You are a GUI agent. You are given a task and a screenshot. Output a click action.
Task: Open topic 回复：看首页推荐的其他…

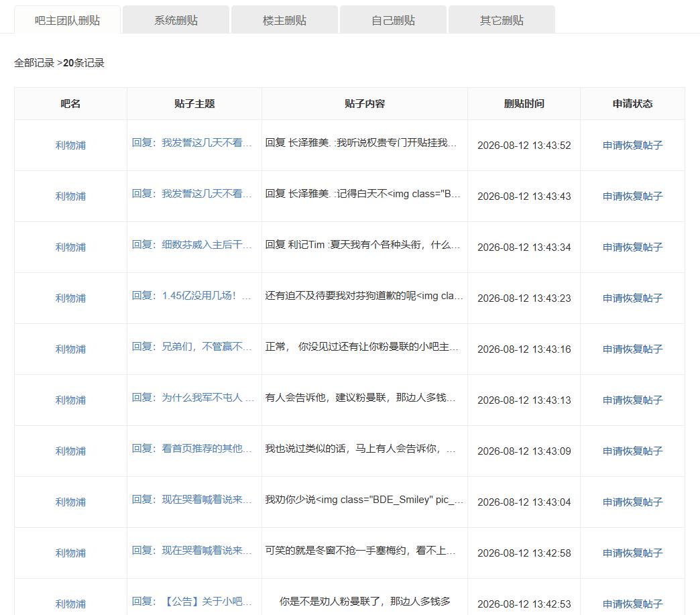[x=192, y=448]
